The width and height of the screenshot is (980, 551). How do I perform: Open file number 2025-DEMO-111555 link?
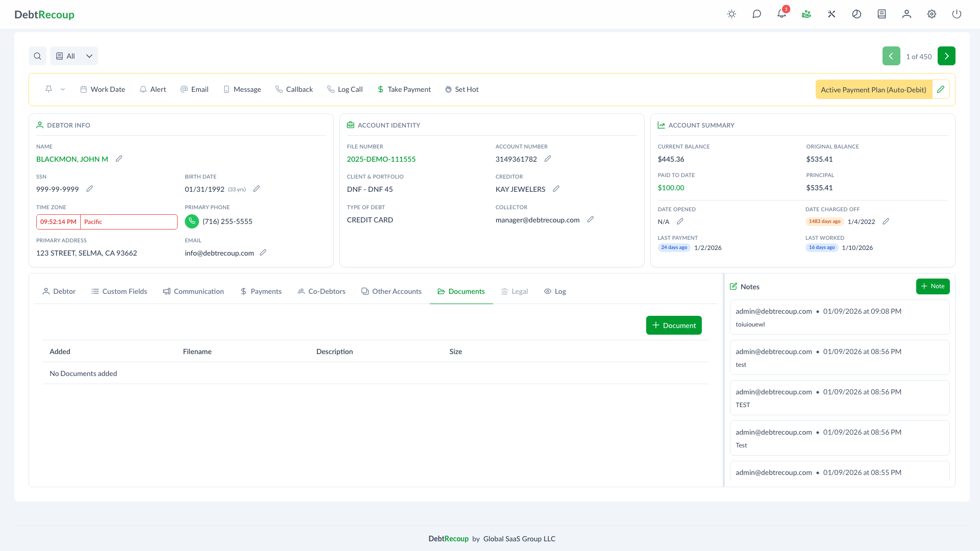tap(381, 159)
